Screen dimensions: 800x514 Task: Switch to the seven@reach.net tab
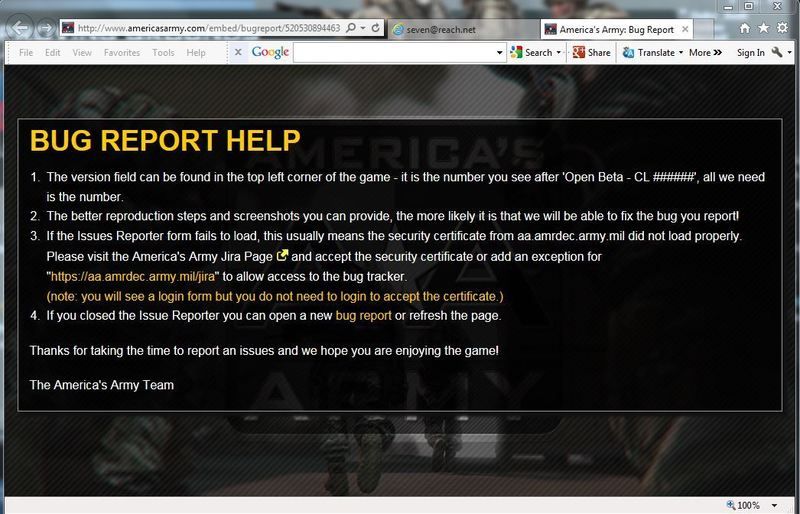tap(463, 30)
